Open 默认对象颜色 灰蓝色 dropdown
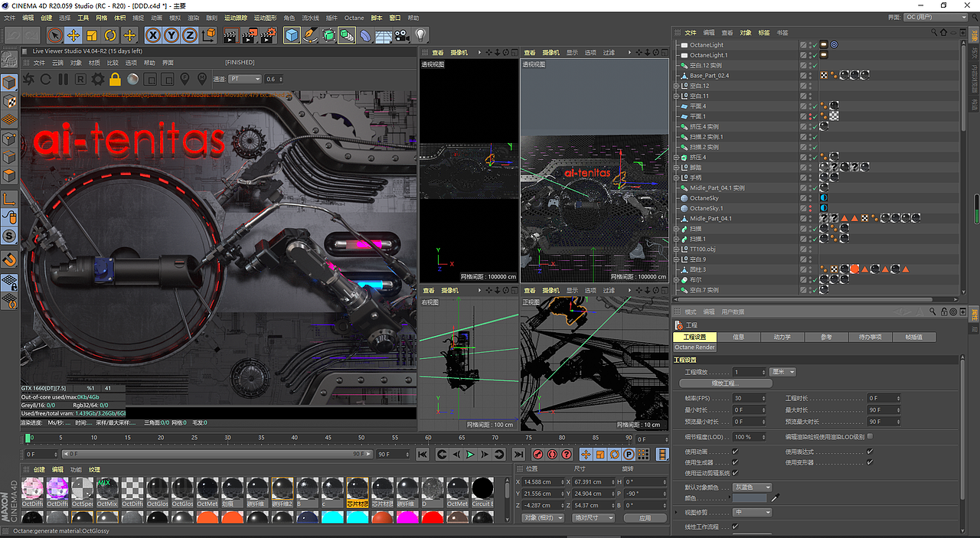Image resolution: width=980 pixels, height=538 pixels. (x=752, y=487)
